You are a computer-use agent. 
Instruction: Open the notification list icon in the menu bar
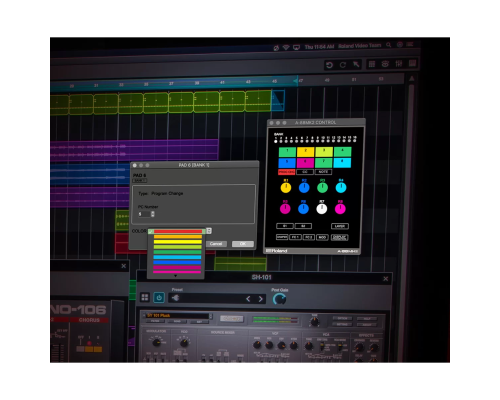410,44
